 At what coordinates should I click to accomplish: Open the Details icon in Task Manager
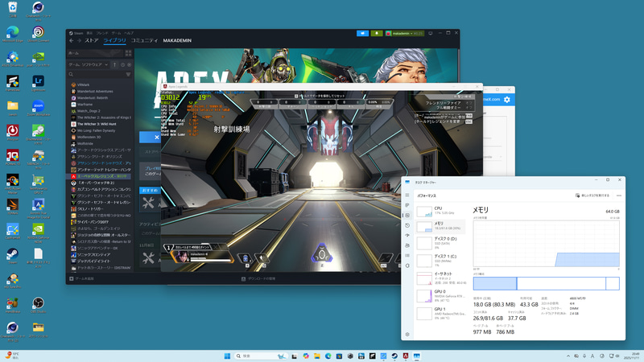pyautogui.click(x=407, y=255)
